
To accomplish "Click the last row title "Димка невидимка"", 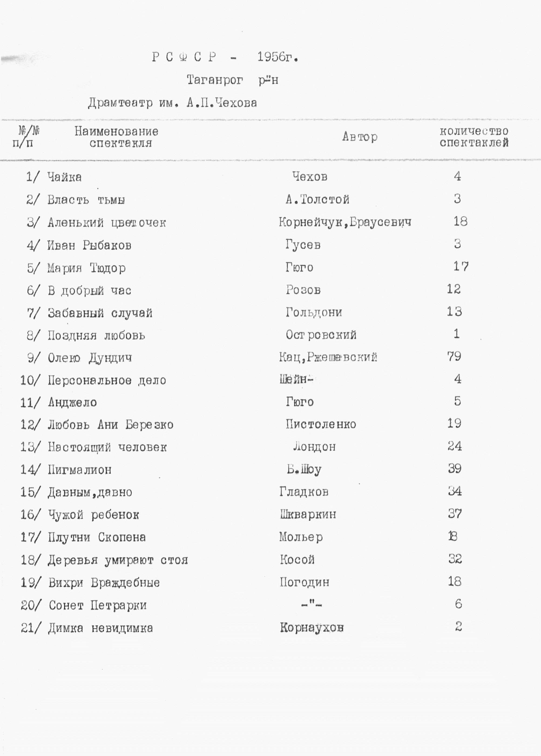I will tap(100, 628).
